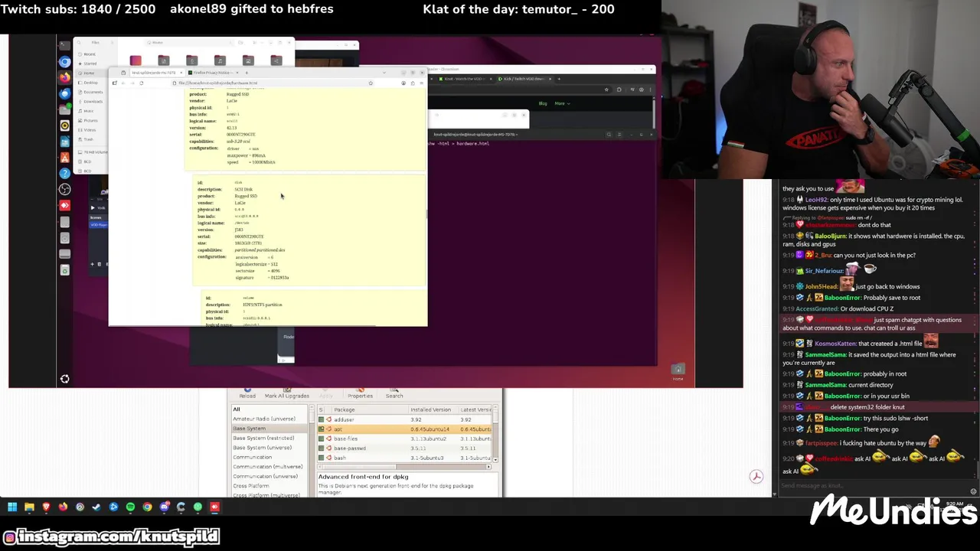Viewport: 980px width, 551px height.
Task: Click Mark All Upgrades in Synaptic
Action: click(287, 393)
